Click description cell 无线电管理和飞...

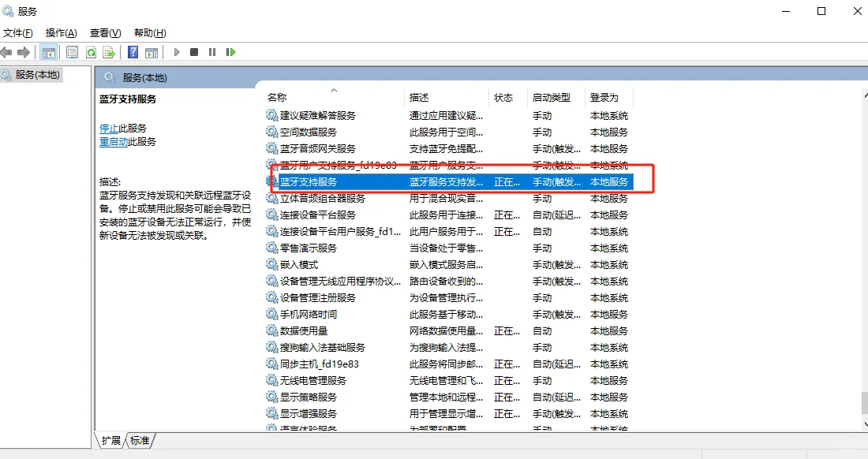click(446, 380)
